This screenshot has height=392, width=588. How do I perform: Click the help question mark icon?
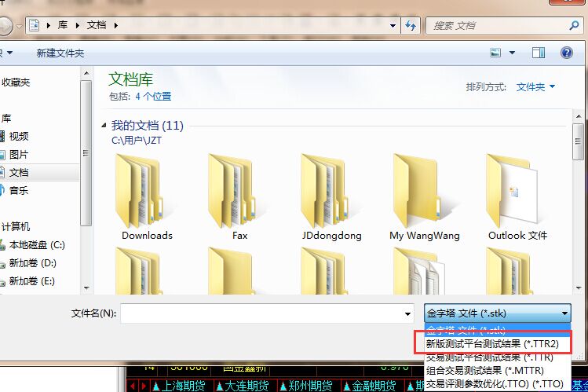[x=566, y=53]
